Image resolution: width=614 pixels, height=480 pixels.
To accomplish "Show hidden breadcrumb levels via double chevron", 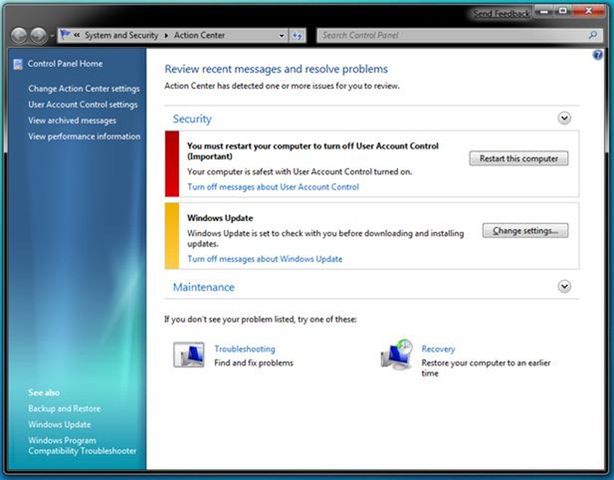I will (77, 35).
